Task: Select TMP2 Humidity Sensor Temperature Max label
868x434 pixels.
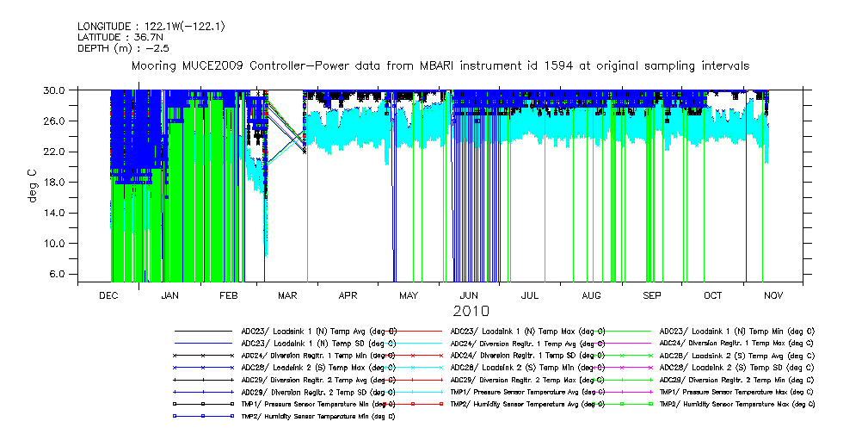Action: pyautogui.click(x=736, y=403)
